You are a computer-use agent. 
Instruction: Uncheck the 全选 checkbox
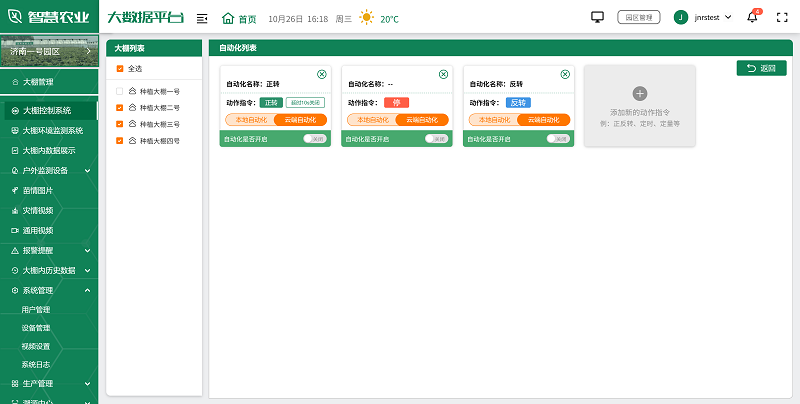(120, 69)
